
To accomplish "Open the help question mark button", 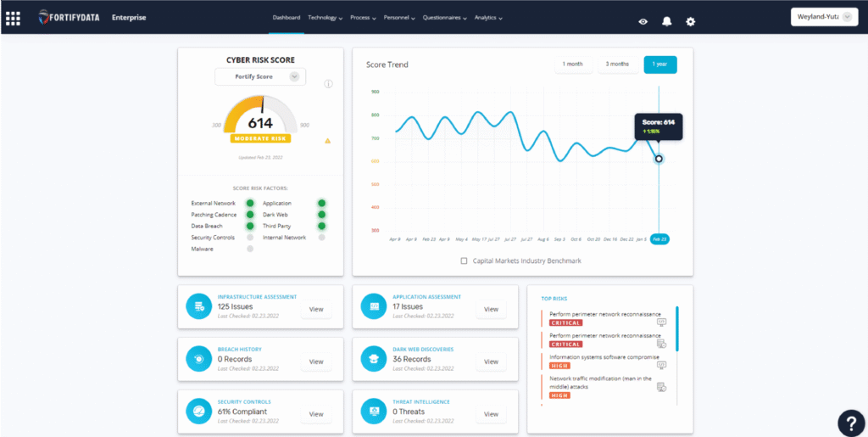I will 850,421.
